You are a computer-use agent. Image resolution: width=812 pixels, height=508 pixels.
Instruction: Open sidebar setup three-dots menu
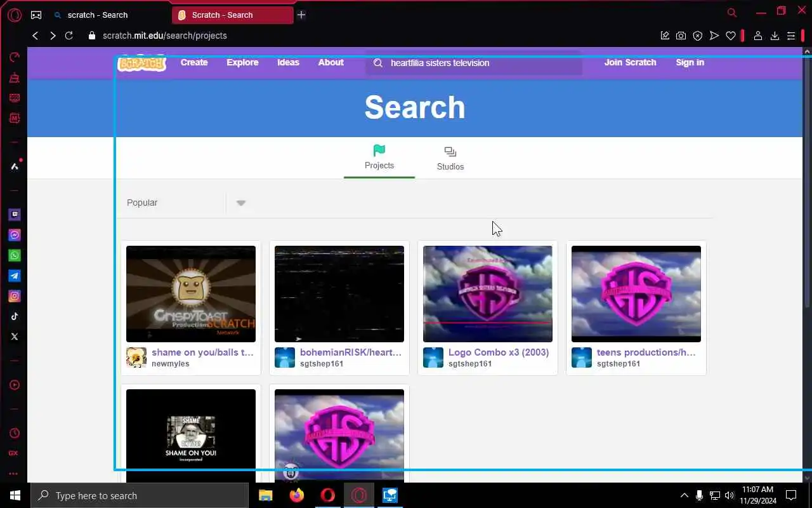pyautogui.click(x=14, y=474)
